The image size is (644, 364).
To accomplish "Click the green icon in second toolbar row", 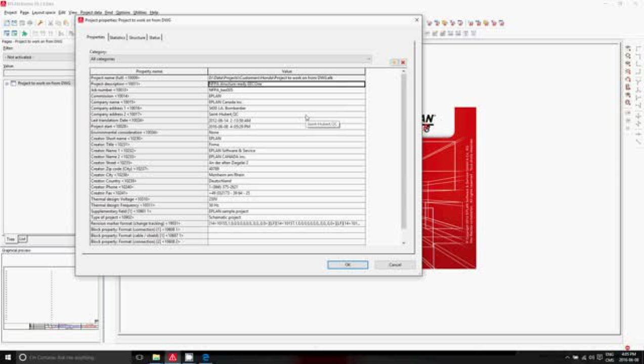I will (x=24, y=33).
